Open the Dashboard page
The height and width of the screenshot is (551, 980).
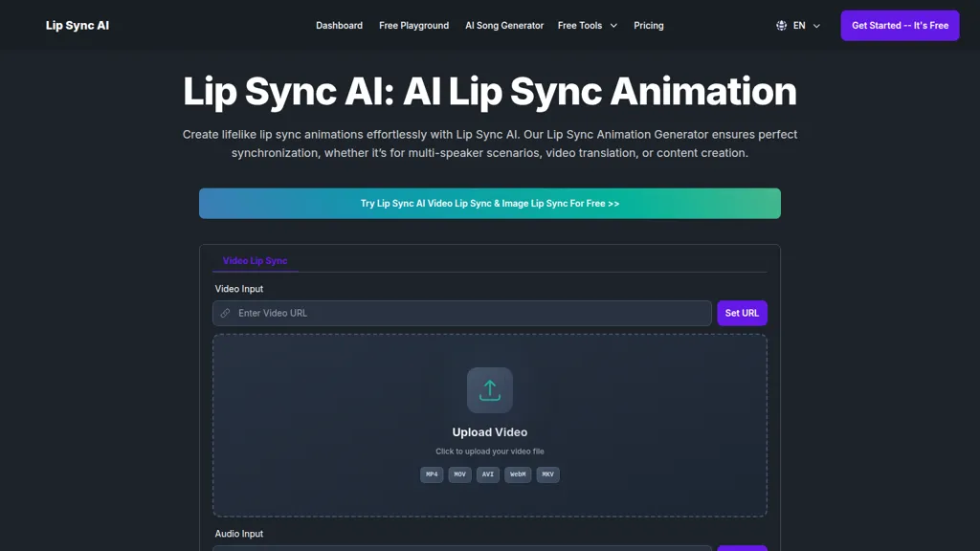[339, 26]
